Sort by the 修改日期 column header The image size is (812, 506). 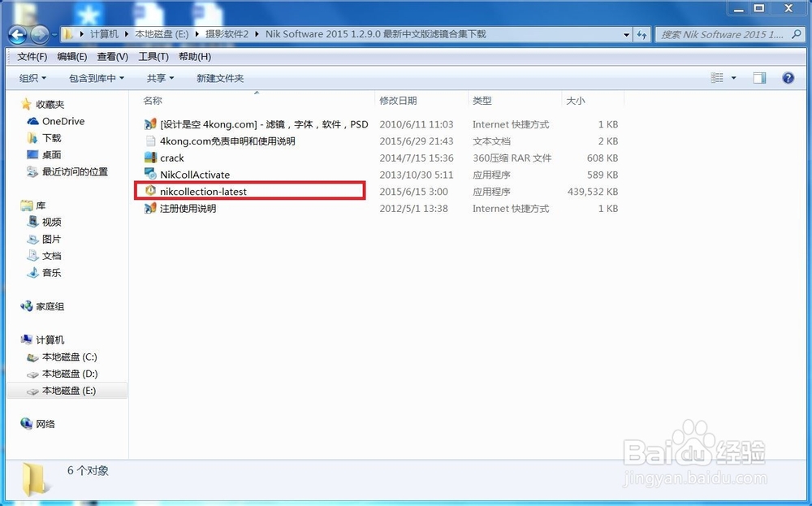[x=398, y=101]
